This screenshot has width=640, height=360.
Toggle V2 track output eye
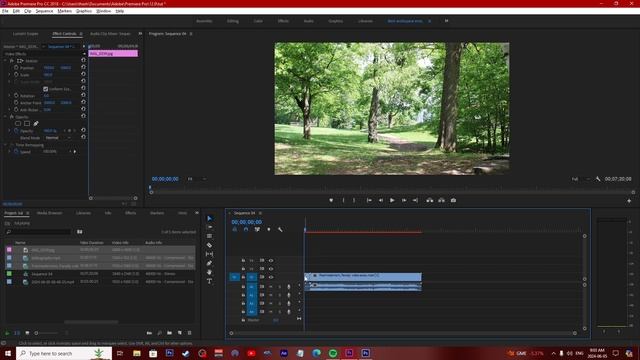coord(271,269)
